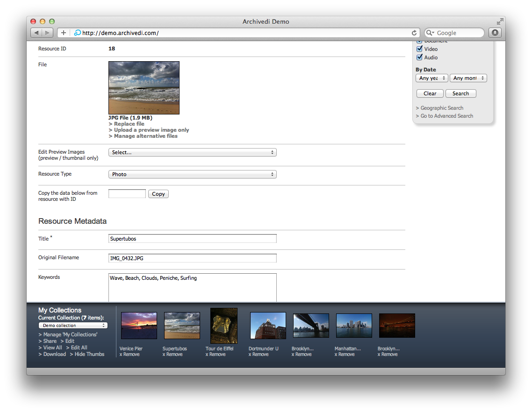Screen dimensions: 532x412
Task: Click the Copy button
Action: [x=158, y=194]
